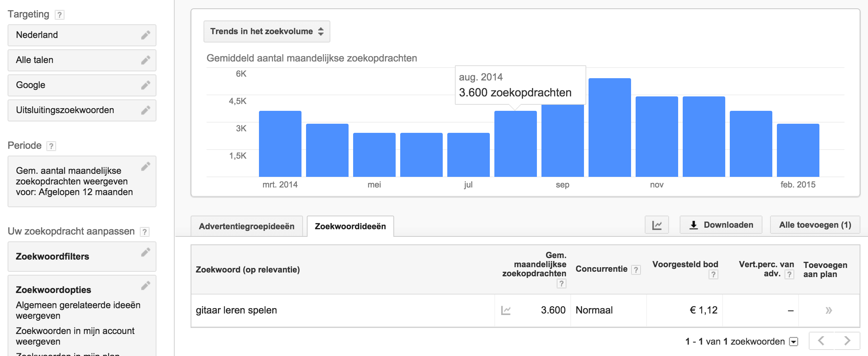Click chart title Gemiddeld aantal maandelijkse zoekopdrachten
Viewport: 868px width, 356px height.
pyautogui.click(x=312, y=58)
